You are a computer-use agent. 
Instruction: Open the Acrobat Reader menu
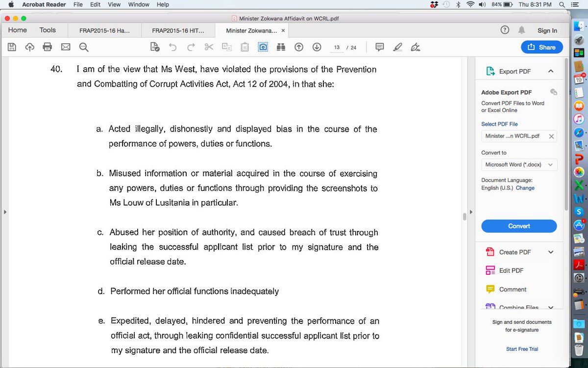(x=44, y=4)
